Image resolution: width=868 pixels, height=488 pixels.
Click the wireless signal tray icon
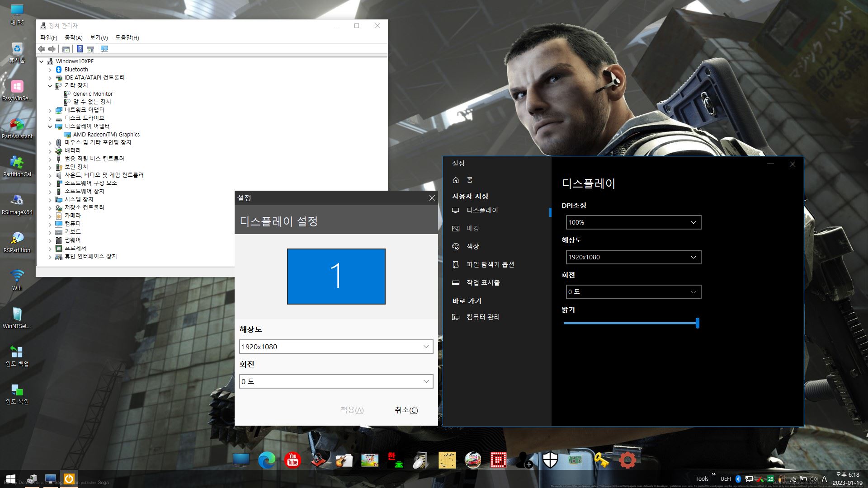(x=793, y=479)
